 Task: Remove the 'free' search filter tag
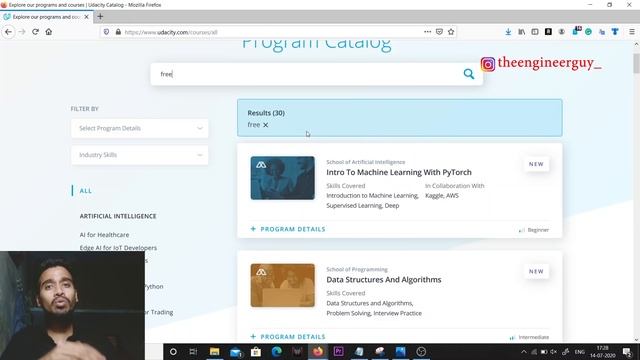[266, 125]
